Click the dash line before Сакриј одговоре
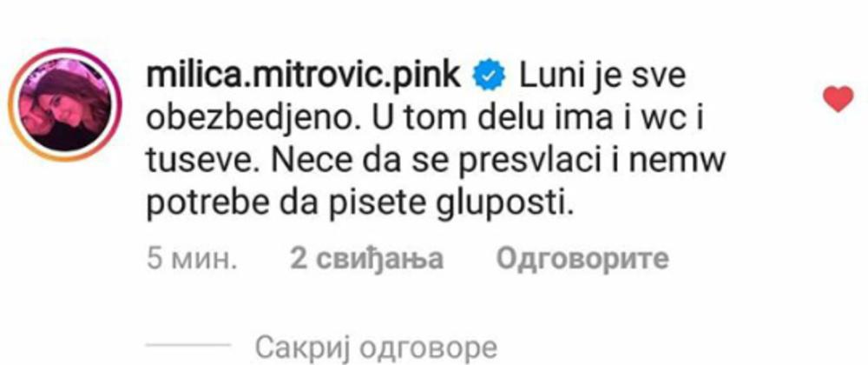Viewport: 868px width, 365px height. tap(188, 346)
